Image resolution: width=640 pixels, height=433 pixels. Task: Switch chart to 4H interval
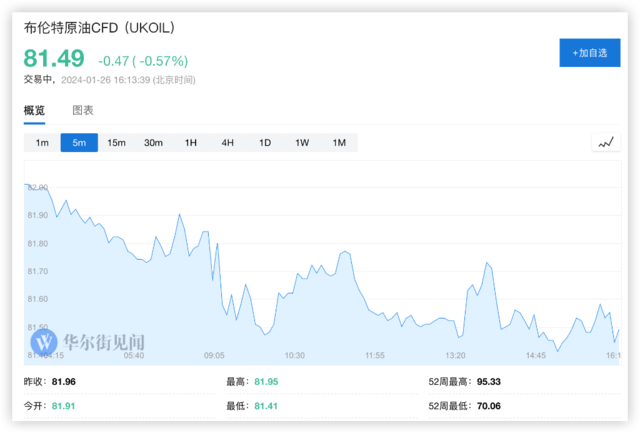pyautogui.click(x=227, y=143)
